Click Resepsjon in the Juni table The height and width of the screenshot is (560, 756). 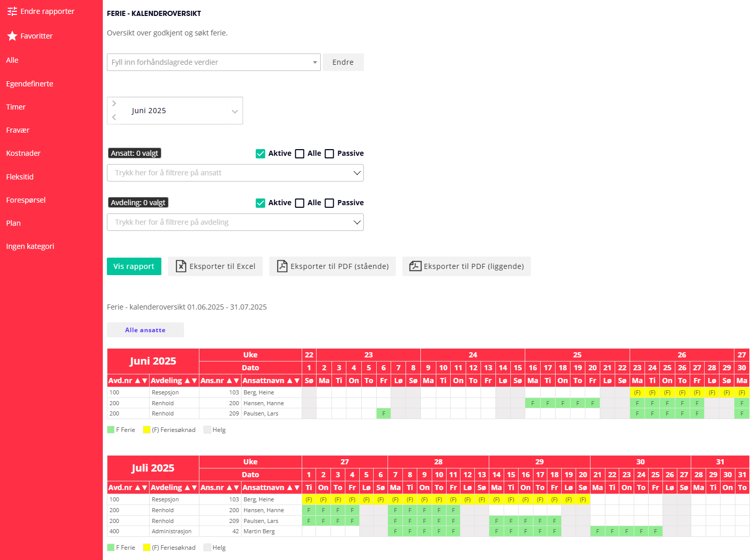165,392
